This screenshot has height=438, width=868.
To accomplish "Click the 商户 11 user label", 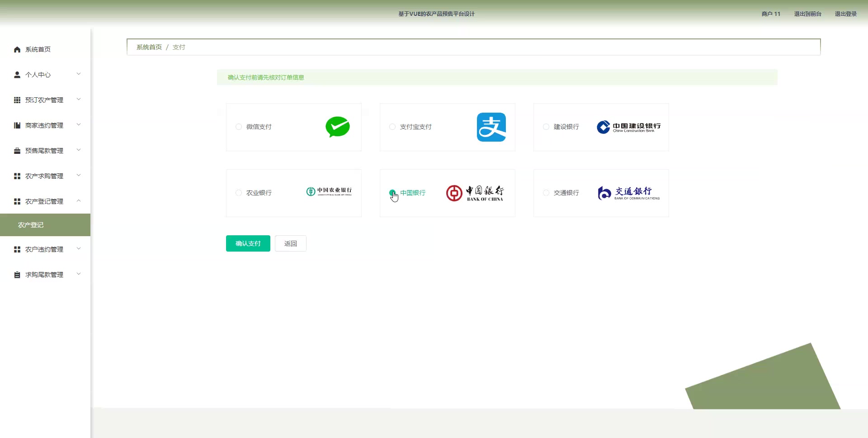I will coord(771,14).
